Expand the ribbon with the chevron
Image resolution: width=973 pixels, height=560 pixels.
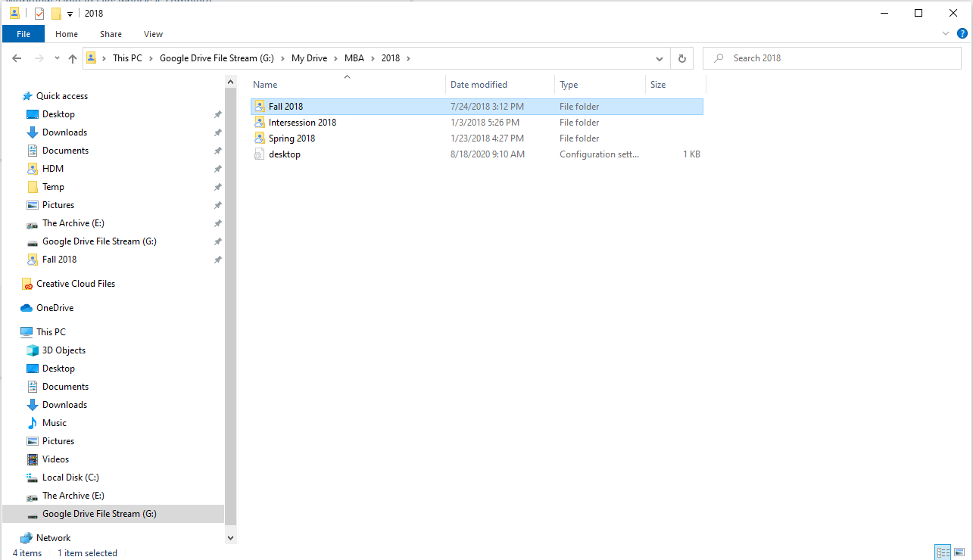946,33
